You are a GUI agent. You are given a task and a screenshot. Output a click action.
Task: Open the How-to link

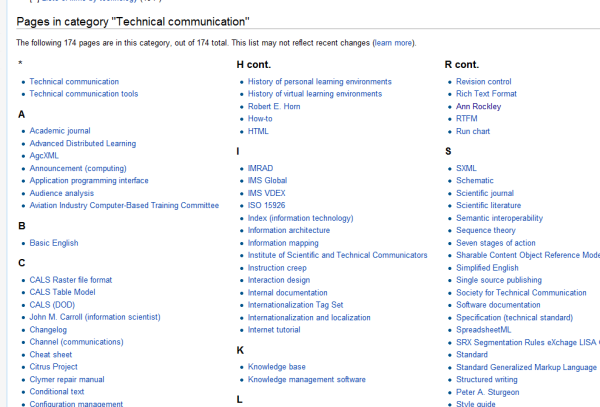tap(260, 119)
